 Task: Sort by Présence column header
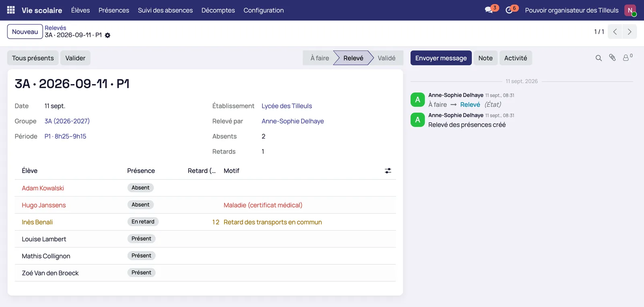point(141,171)
